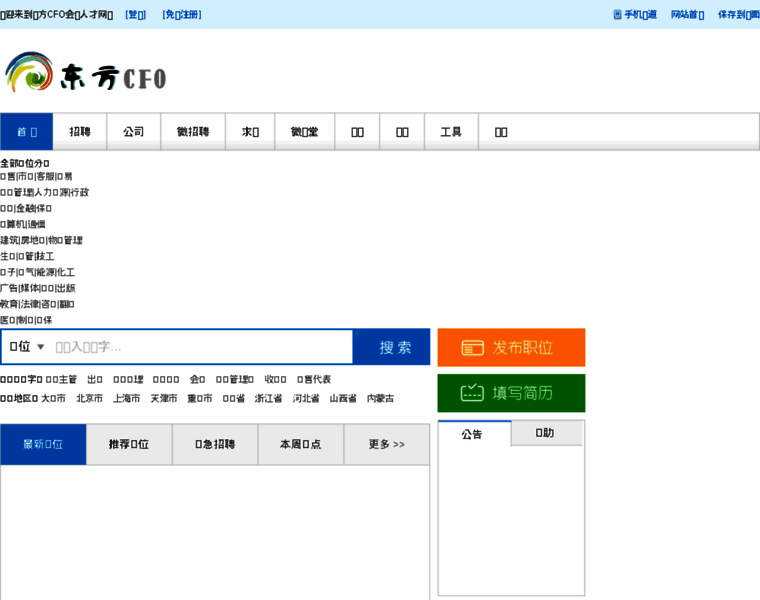Click the card icon on 发布职位

coord(472,348)
